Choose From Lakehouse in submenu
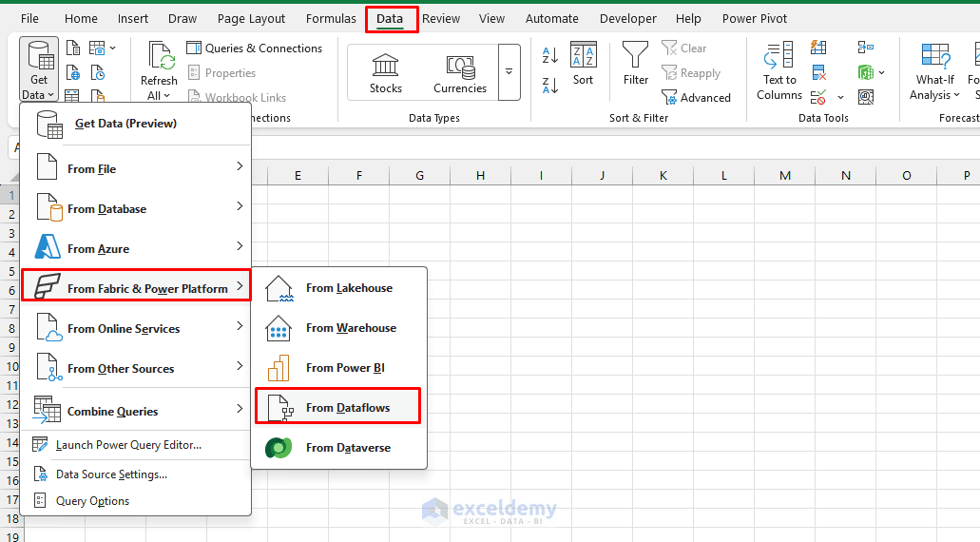The image size is (980, 542). tap(338, 288)
